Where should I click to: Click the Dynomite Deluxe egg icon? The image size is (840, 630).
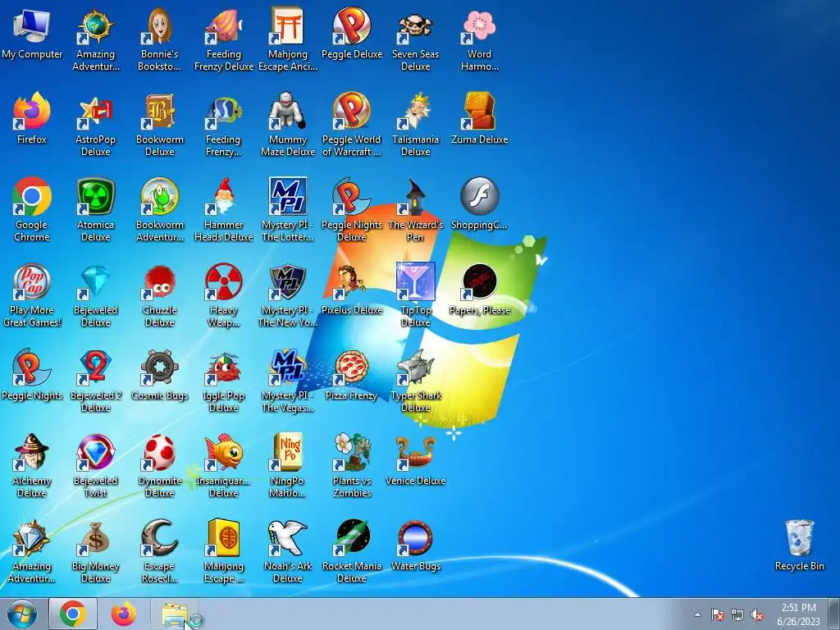160,465
